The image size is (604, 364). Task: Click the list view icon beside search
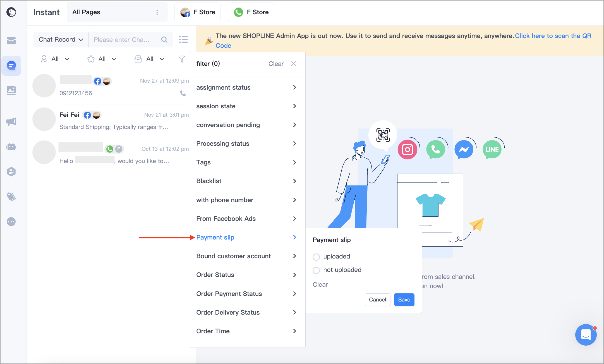point(183,39)
